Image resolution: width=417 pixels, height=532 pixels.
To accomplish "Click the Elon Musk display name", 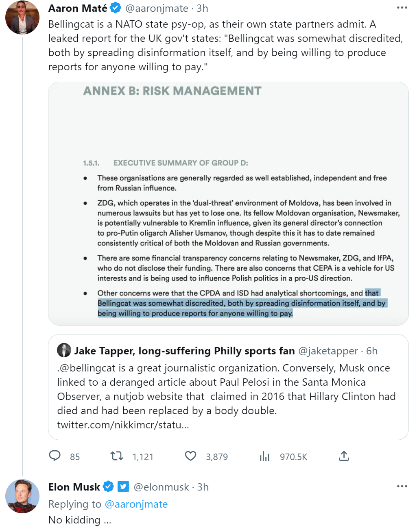I will [74, 487].
